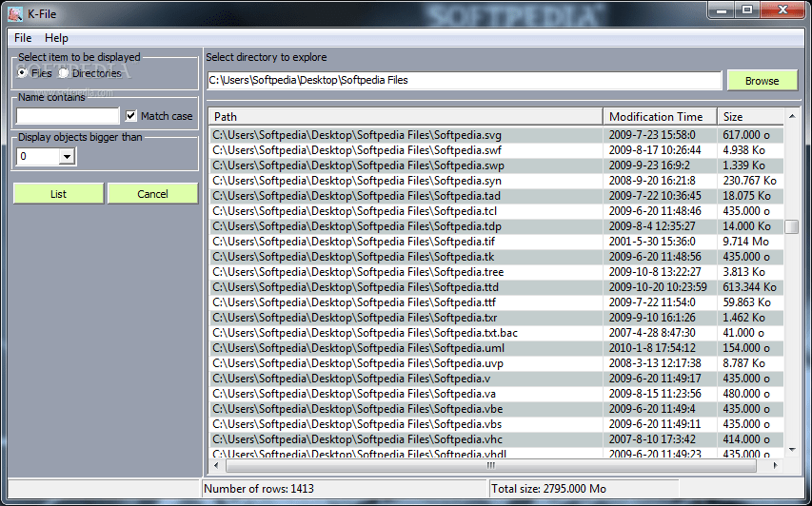Select the Softpedia.swp row
Screen dimensions: 812x506
[496, 165]
